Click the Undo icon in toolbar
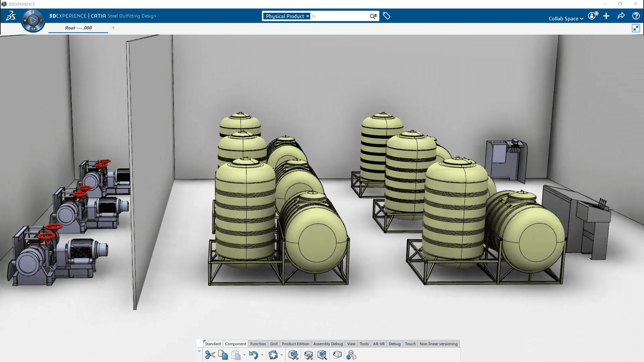This screenshot has height=362, width=644. tap(254, 355)
